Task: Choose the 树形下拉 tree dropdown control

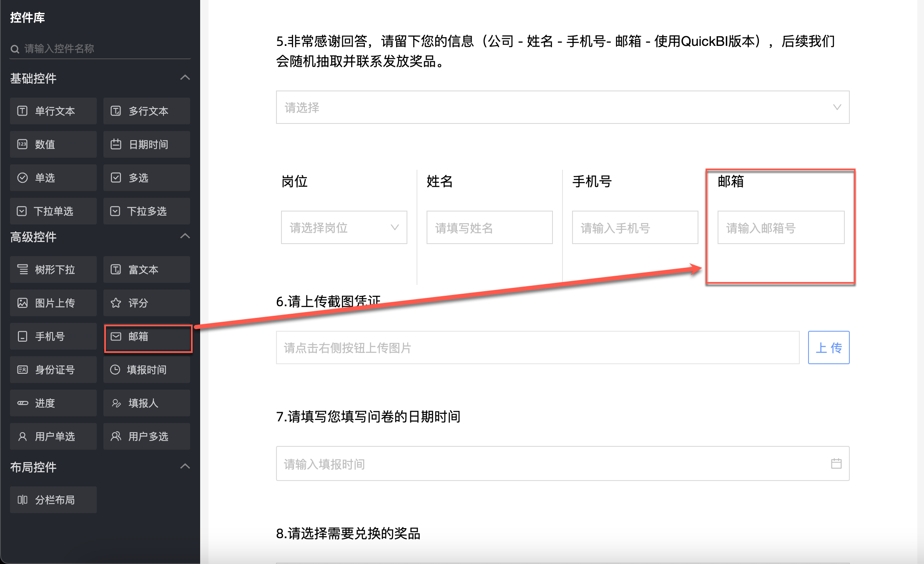Action: (x=53, y=270)
